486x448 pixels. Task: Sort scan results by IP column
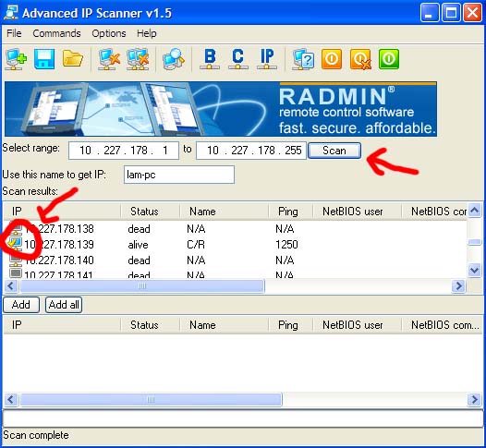click(62, 212)
